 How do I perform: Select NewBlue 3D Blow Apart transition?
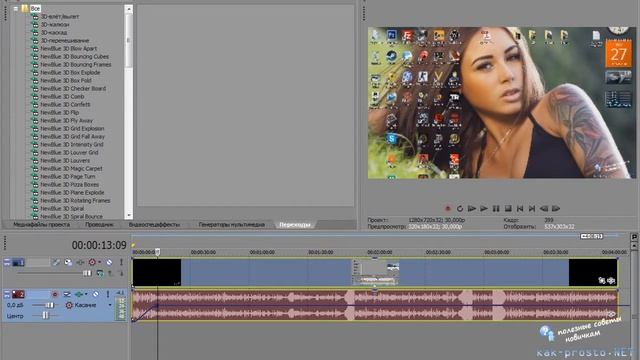click(69, 49)
